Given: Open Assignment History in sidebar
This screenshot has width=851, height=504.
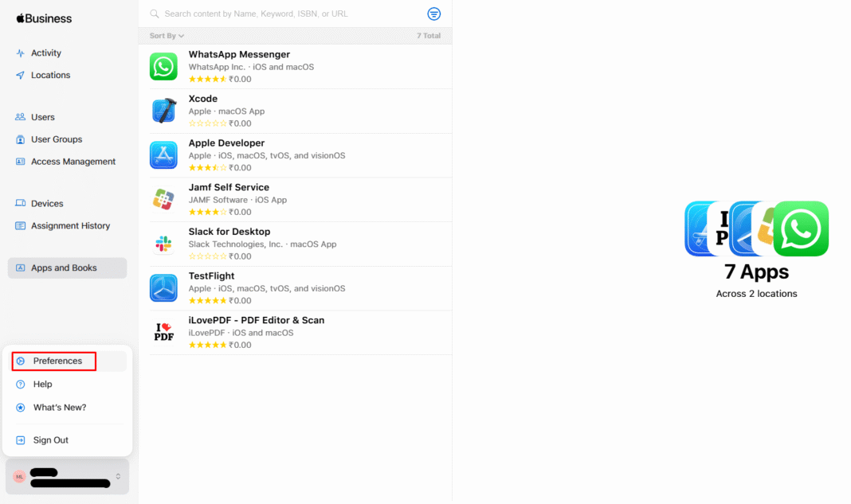Looking at the screenshot, I should [x=70, y=226].
